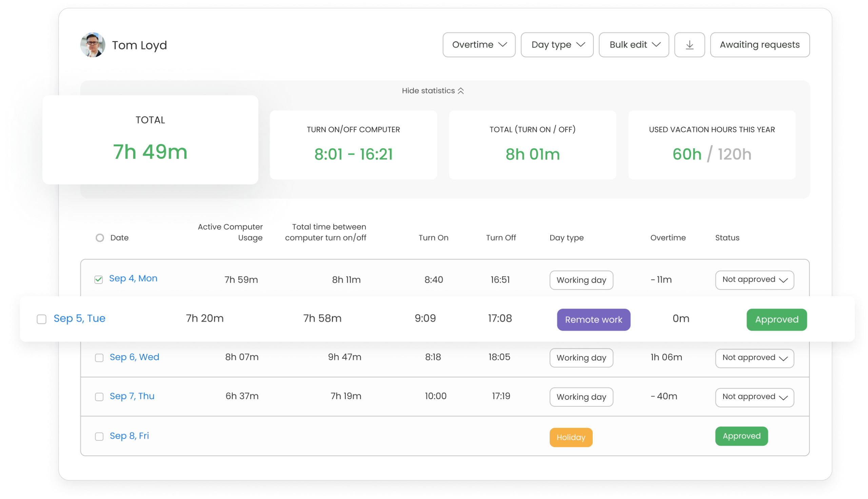Click the purple Remote work tag
The image size is (868, 499).
pyautogui.click(x=593, y=320)
